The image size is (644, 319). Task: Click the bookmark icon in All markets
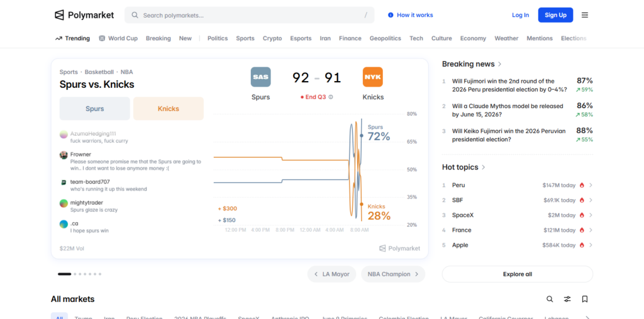pos(585,300)
